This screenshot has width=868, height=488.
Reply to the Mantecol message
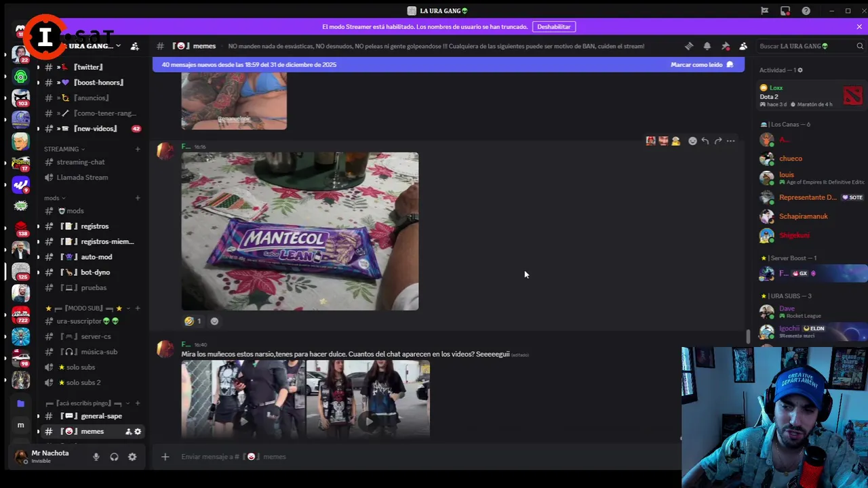click(x=705, y=141)
